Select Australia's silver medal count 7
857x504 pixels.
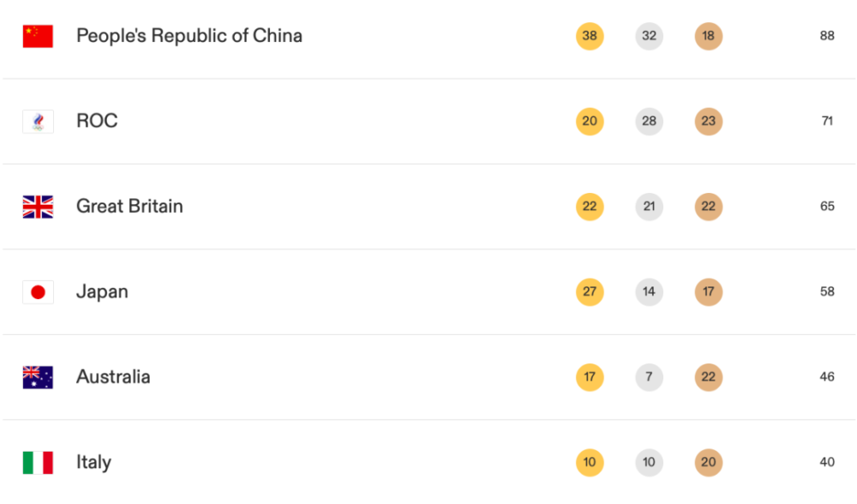650,377
